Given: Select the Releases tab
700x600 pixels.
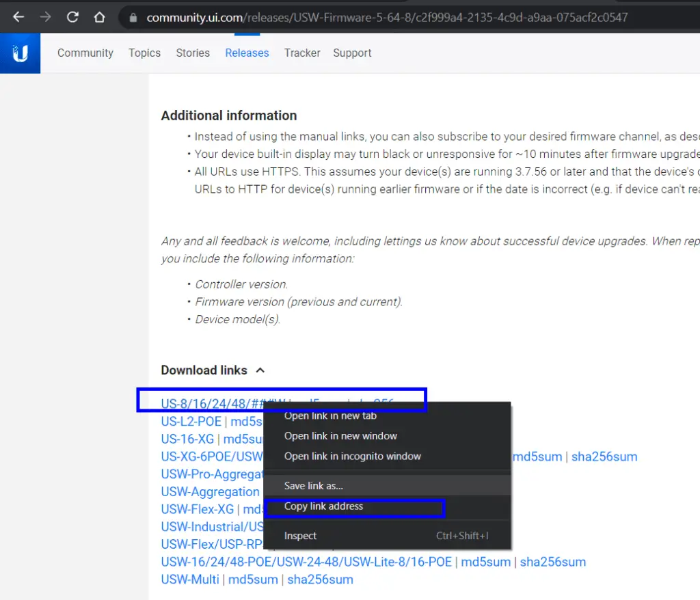Looking at the screenshot, I should tap(247, 53).
